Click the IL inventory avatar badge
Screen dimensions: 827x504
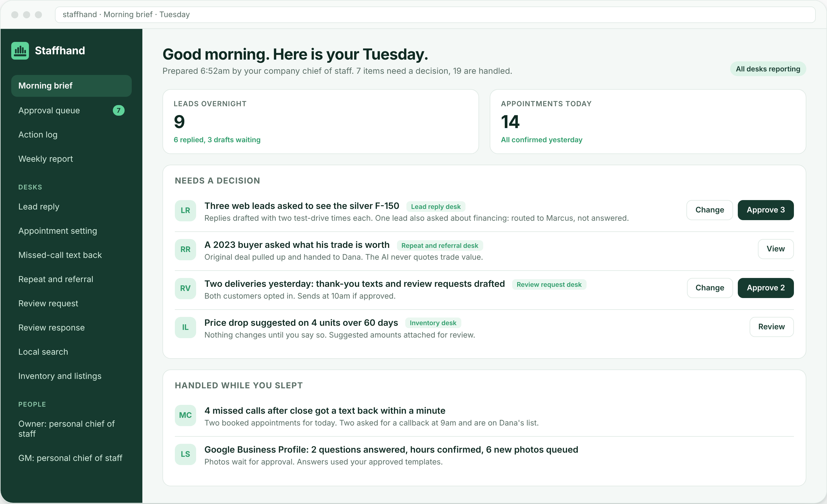coord(185,327)
